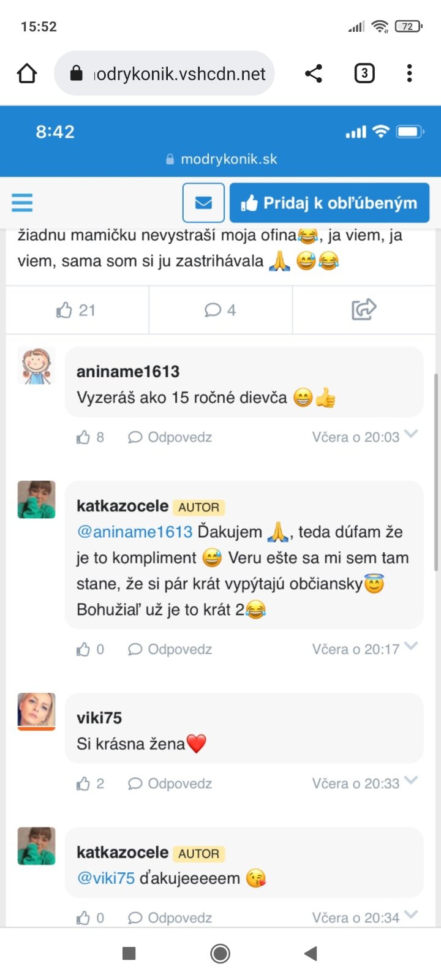Share the post via share arrow icon
Image resolution: width=441 pixels, height=980 pixels.
(x=364, y=309)
